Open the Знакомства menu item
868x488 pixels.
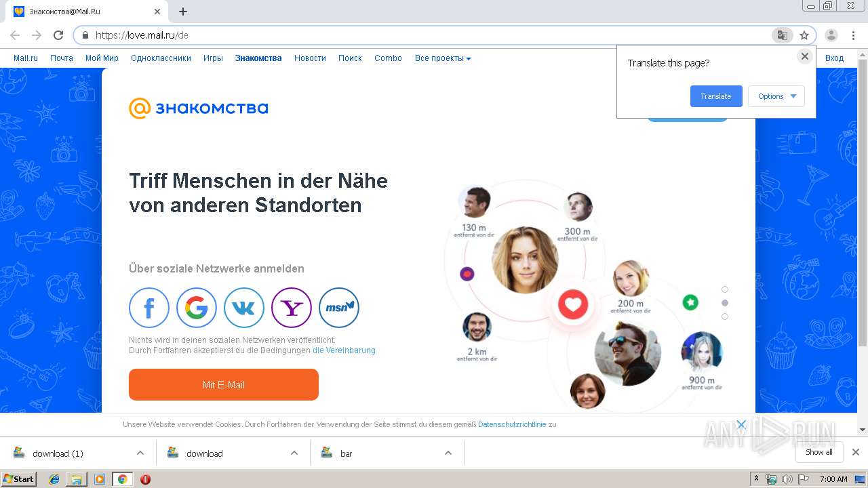pos(258,58)
